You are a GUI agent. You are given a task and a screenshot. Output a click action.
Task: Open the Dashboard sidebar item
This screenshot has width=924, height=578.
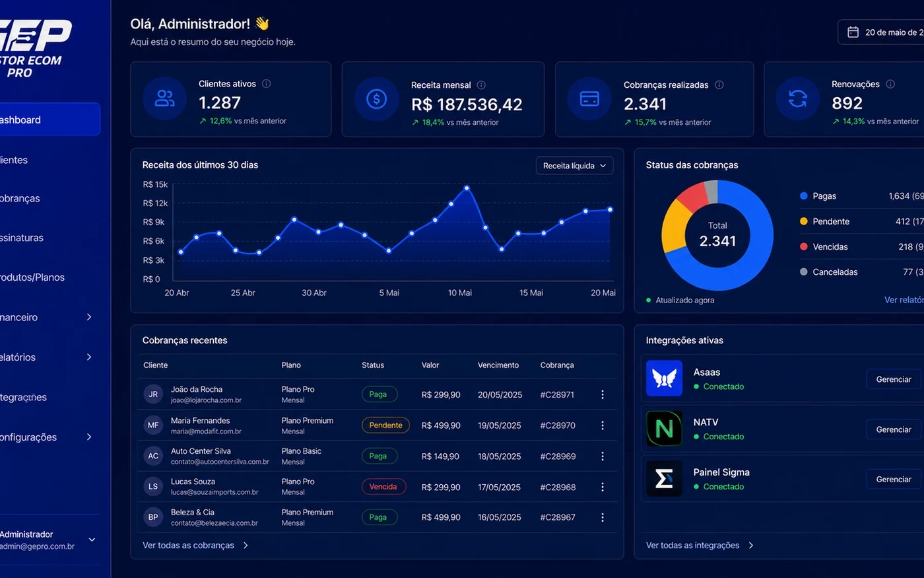click(x=49, y=120)
